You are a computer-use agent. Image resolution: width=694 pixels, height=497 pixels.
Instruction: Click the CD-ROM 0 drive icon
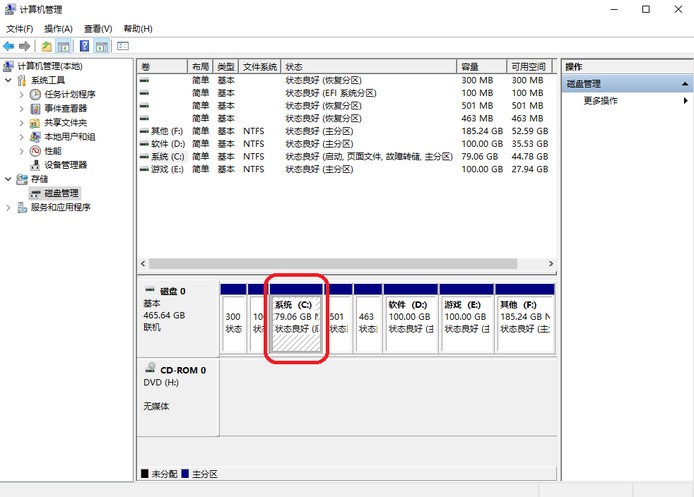[x=150, y=368]
